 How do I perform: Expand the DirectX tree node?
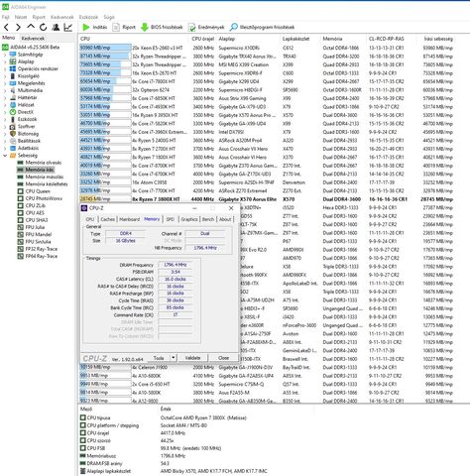[x=5, y=112]
